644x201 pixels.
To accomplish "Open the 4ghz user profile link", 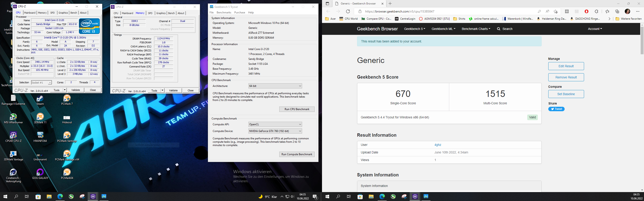I will coord(438,145).
